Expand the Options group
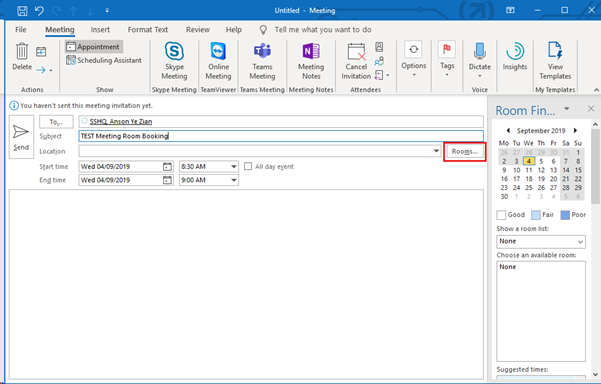Viewport: 601px width, 384px height. (x=414, y=59)
